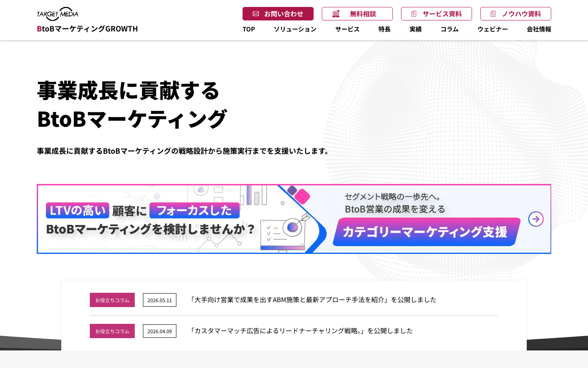The image size is (588, 368).
Task: Open the ABM施策 column news article
Action: (x=313, y=300)
